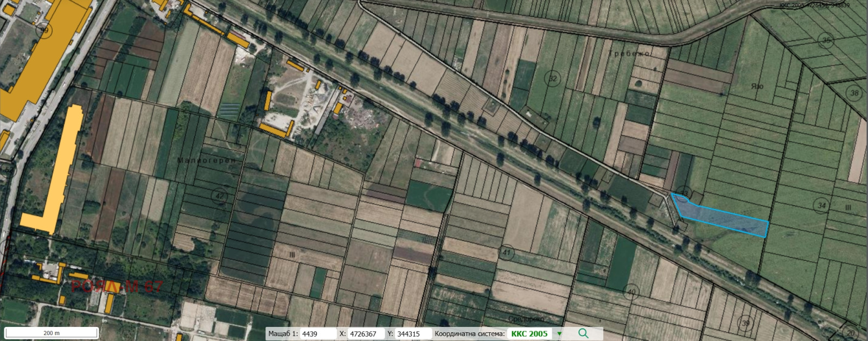Open the coordinate system dropdown arrow
This screenshot has width=868, height=341.
[x=559, y=334]
